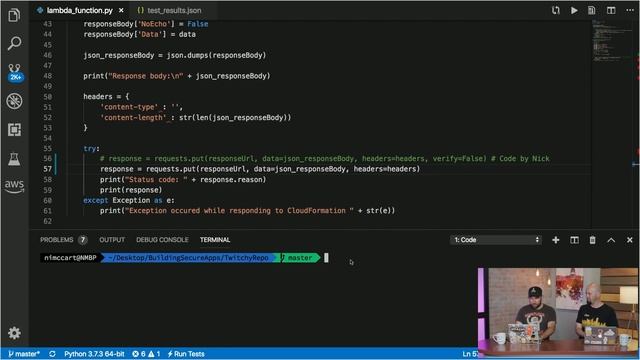640x360 pixels.
Task: Kill the terminal with trash icon
Action: pyautogui.click(x=592, y=240)
